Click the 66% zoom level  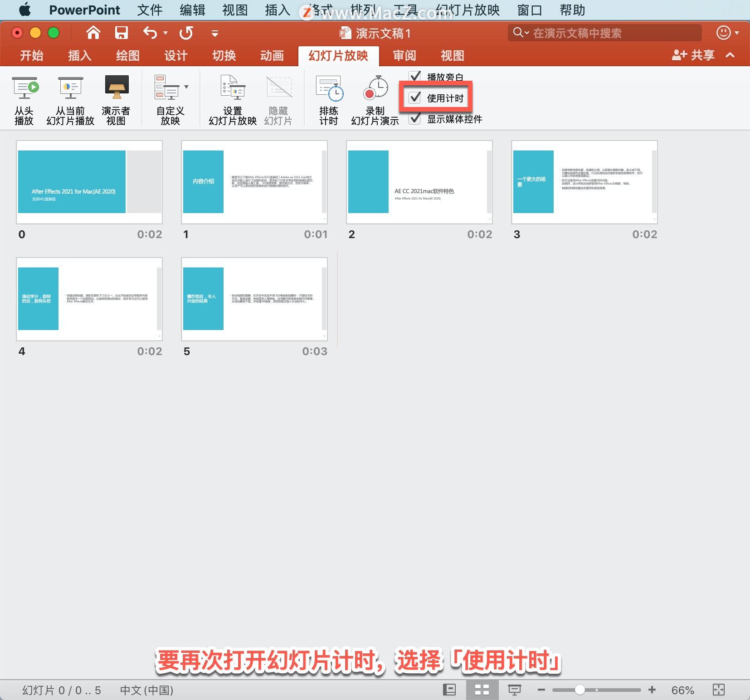click(682, 690)
